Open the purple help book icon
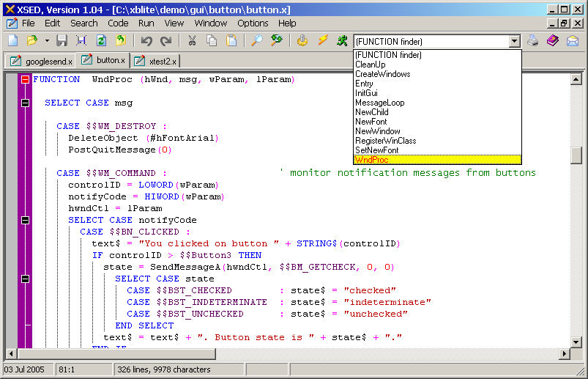The width and height of the screenshot is (588, 379). [x=553, y=40]
